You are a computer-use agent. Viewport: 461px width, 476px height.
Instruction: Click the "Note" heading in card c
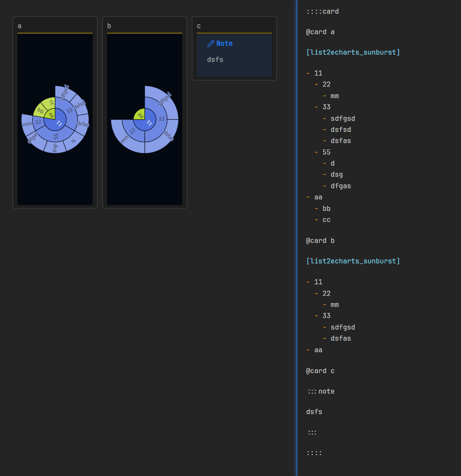coord(224,44)
